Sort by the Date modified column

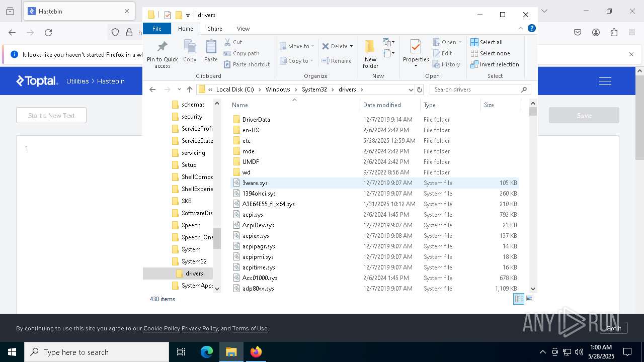coord(382,105)
